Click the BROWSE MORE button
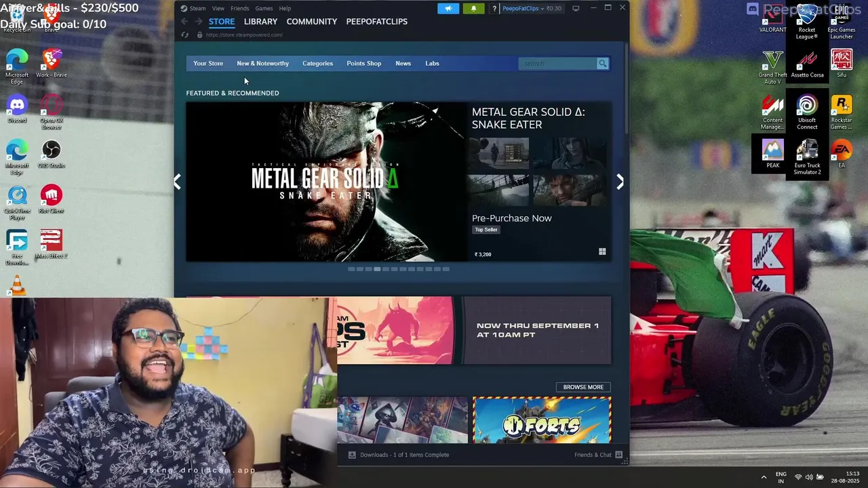The image size is (868, 488). pyautogui.click(x=583, y=387)
